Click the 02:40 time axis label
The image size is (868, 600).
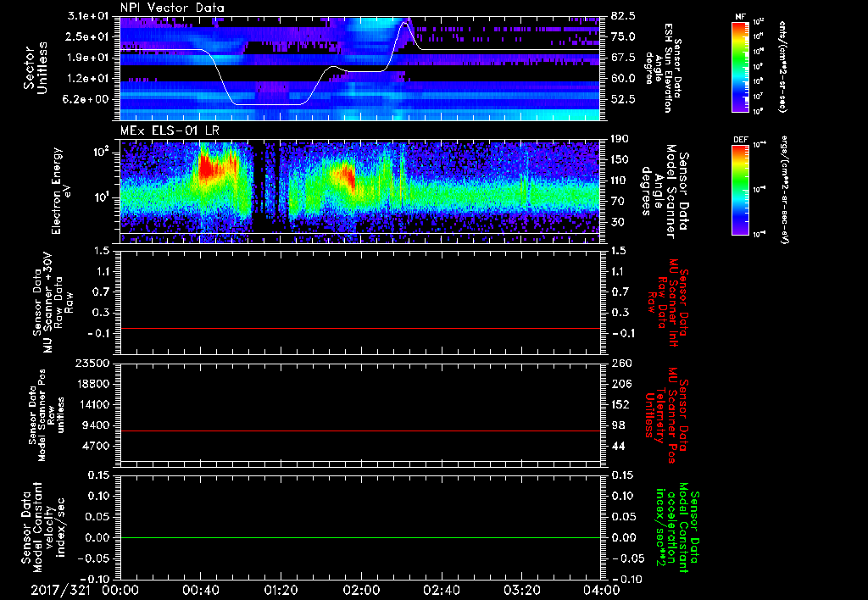point(441,590)
